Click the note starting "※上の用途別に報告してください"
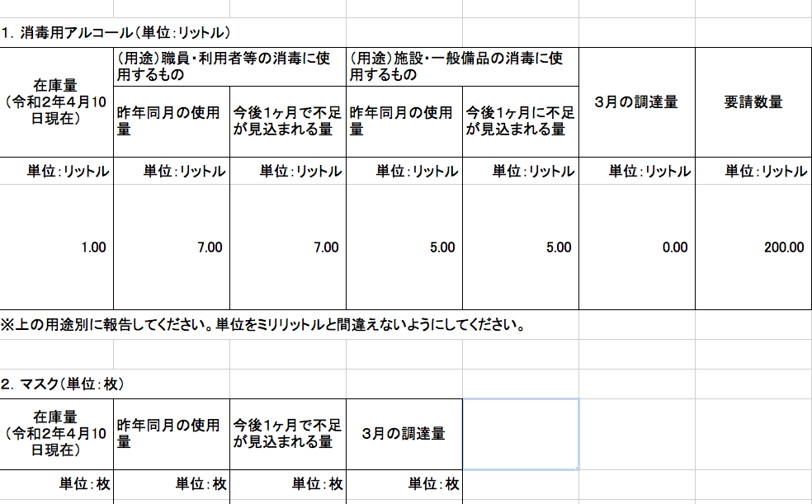Viewport: 812px width, 504px height. (x=263, y=325)
